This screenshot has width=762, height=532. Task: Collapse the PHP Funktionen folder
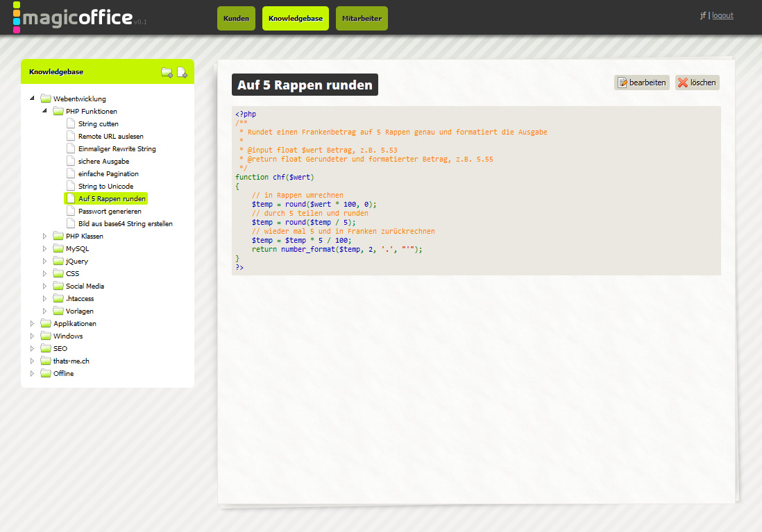tap(45, 111)
